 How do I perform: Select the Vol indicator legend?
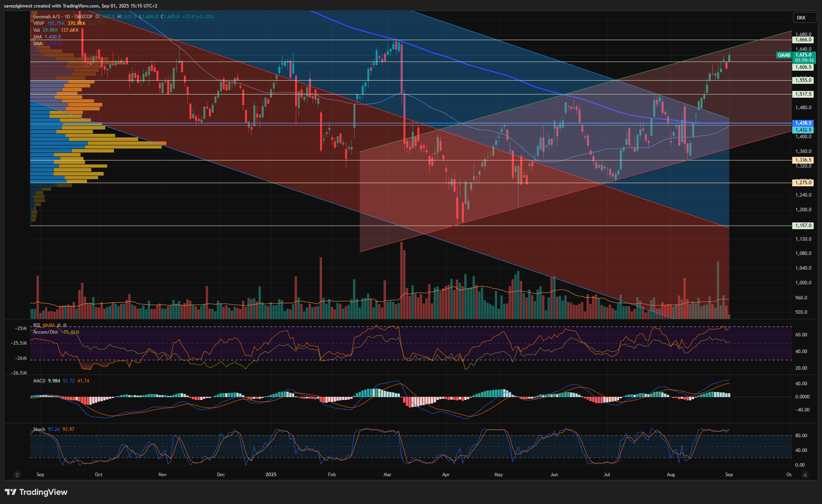[37, 30]
